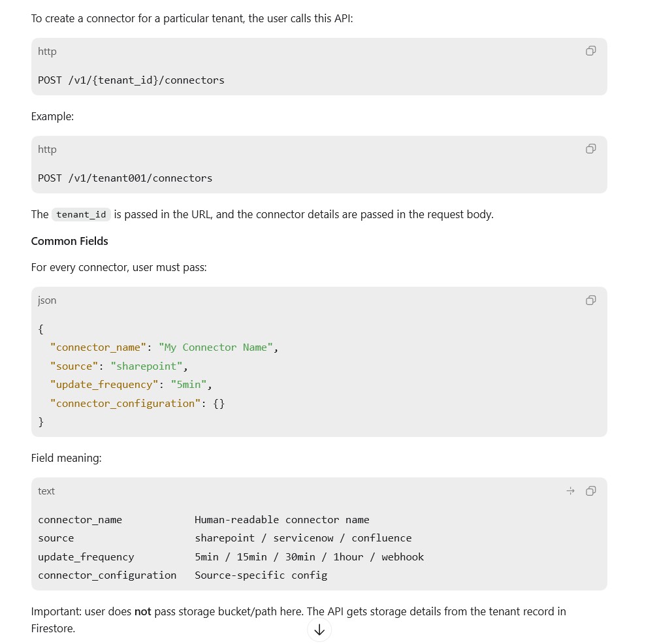Screen dimensions: 657x644
Task: Copy the tenant001 example http code block
Action: 591,149
